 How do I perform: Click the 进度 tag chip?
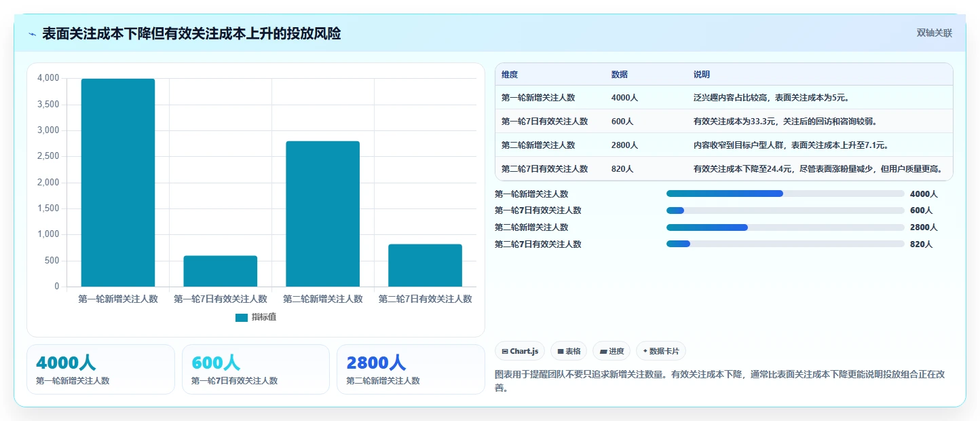[611, 351]
